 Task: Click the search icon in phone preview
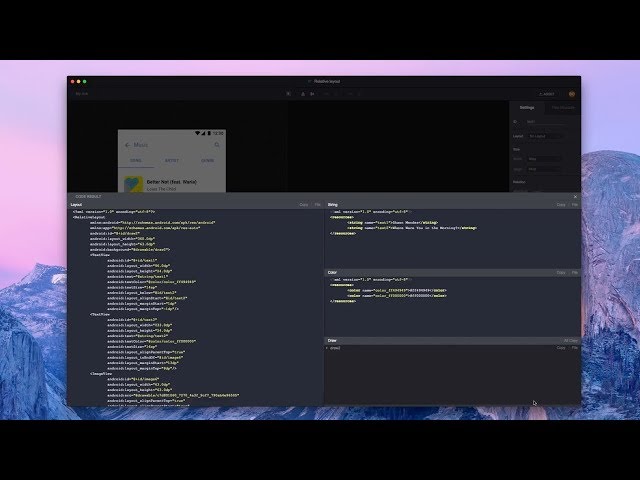pos(218,145)
